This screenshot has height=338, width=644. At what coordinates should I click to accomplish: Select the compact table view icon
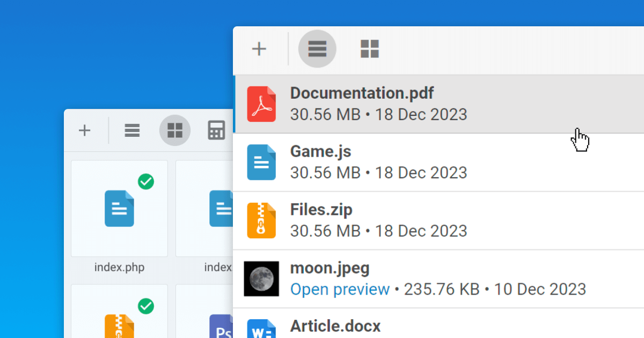pyautogui.click(x=216, y=130)
